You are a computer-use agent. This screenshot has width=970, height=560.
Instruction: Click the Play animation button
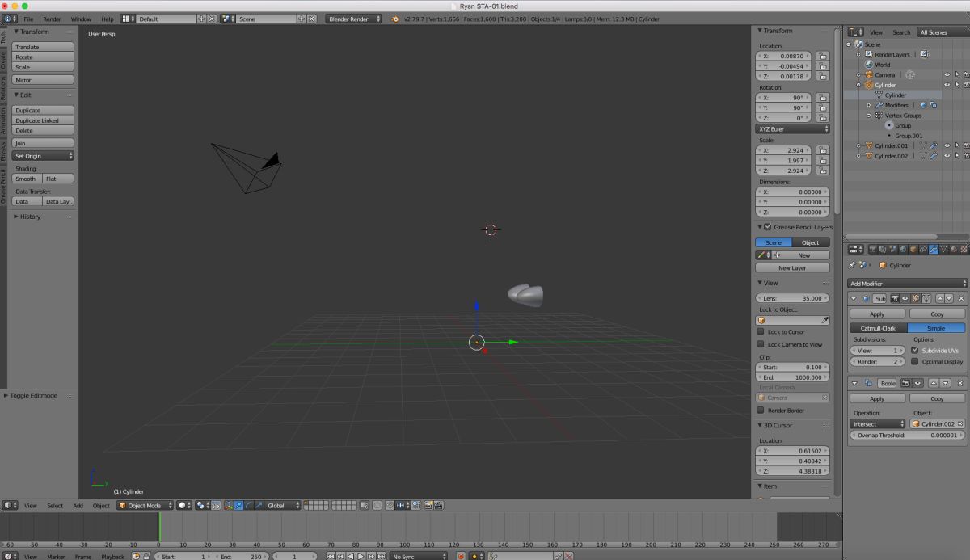point(361,556)
